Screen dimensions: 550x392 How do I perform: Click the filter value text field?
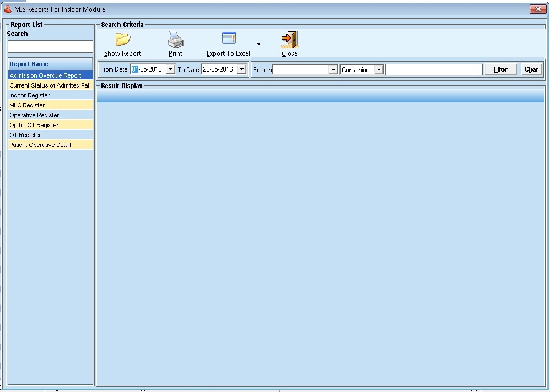(x=434, y=70)
